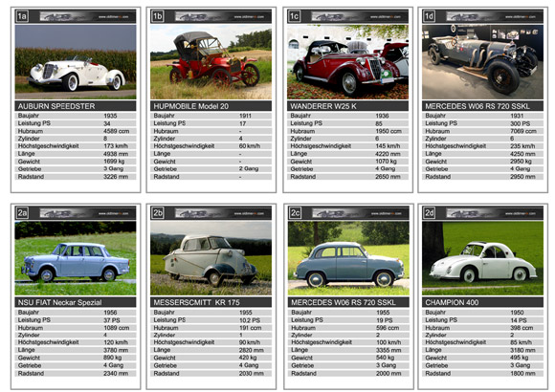Screen dimensions: 555x392
Task: Select the 2650 mm Radstand value
Action: (x=388, y=177)
